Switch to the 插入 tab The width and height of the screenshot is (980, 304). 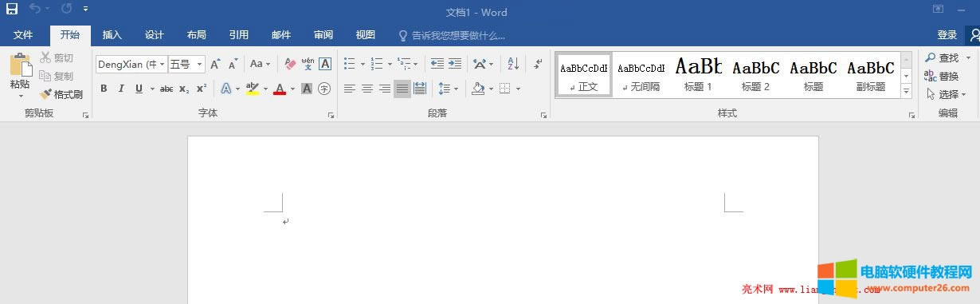tap(112, 35)
